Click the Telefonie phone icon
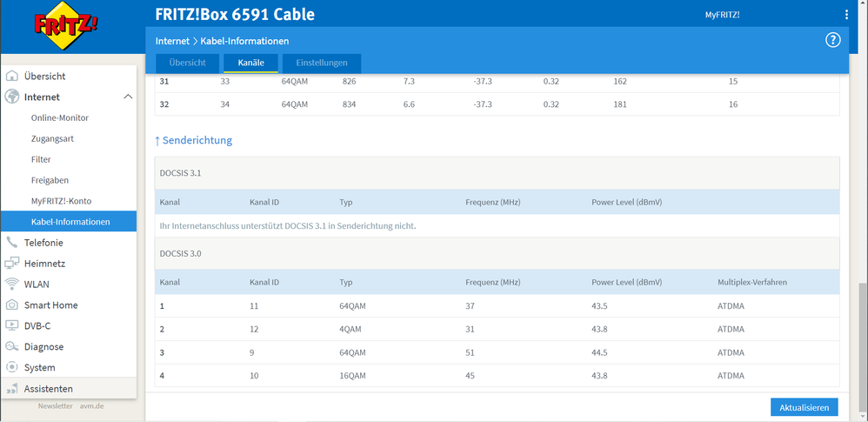This screenshot has width=868, height=422. point(12,242)
